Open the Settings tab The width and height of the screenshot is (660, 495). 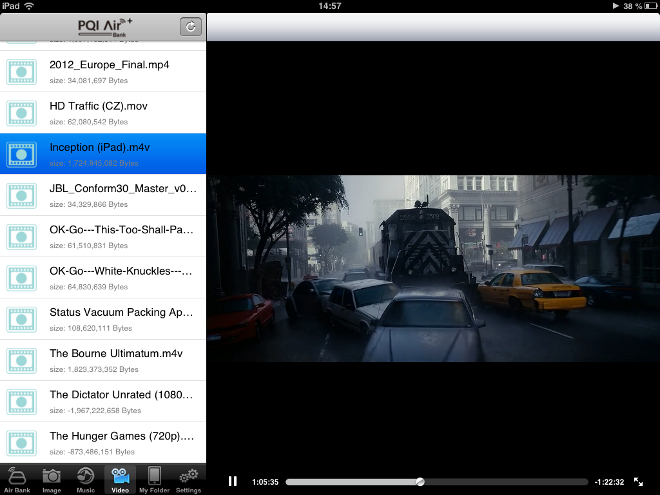pyautogui.click(x=188, y=479)
